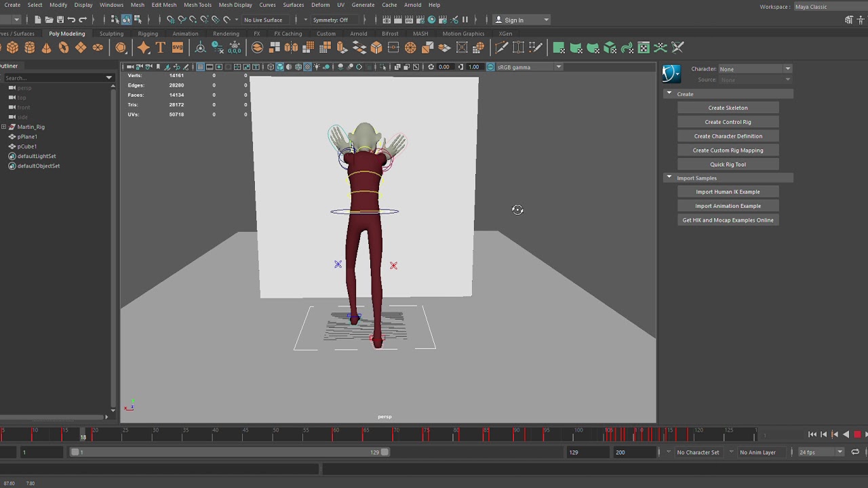
Task: Collapse the Import Samples section
Action: 669,178
